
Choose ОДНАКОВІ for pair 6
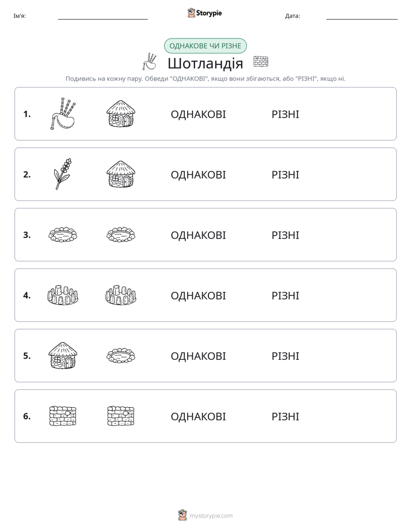198,416
